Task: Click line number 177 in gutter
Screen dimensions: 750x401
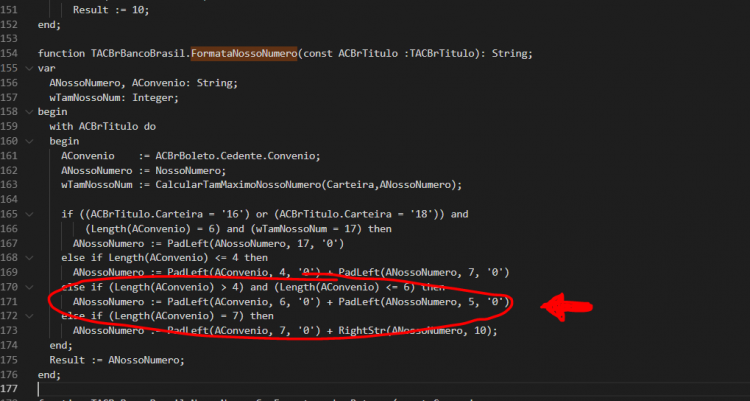Action: (9, 389)
